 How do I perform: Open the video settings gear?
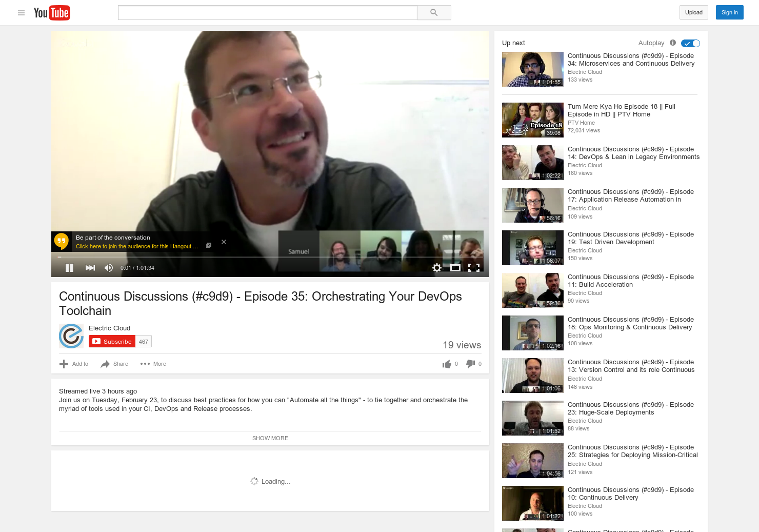tap(436, 267)
